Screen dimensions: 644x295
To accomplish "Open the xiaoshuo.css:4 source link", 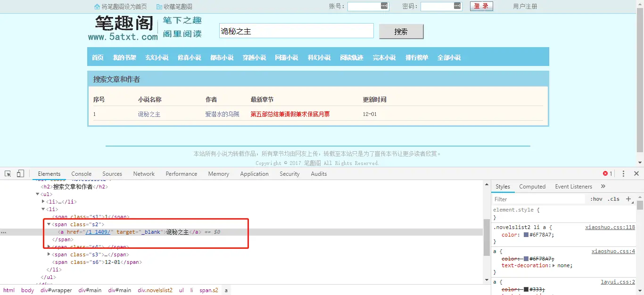I will [x=613, y=251].
